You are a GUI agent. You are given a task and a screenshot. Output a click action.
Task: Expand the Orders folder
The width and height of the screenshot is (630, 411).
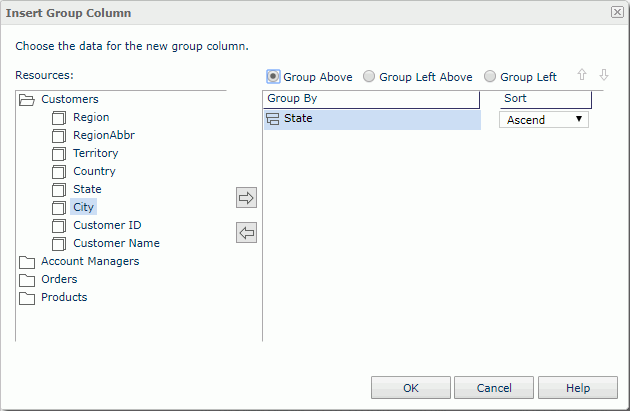(x=27, y=280)
